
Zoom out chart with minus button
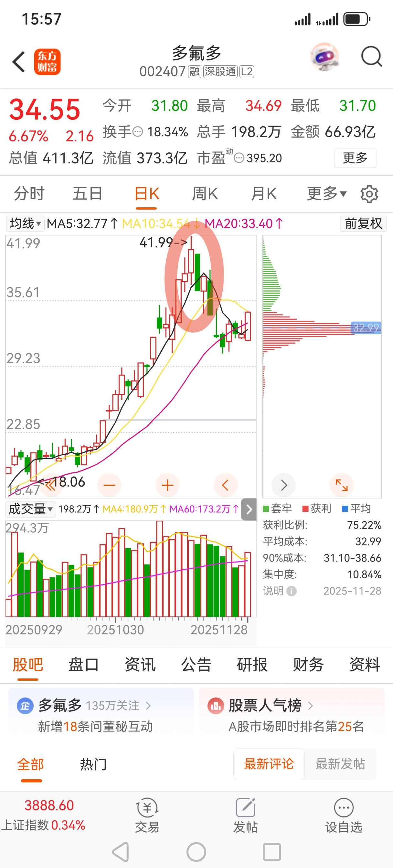pyautogui.click(x=109, y=485)
